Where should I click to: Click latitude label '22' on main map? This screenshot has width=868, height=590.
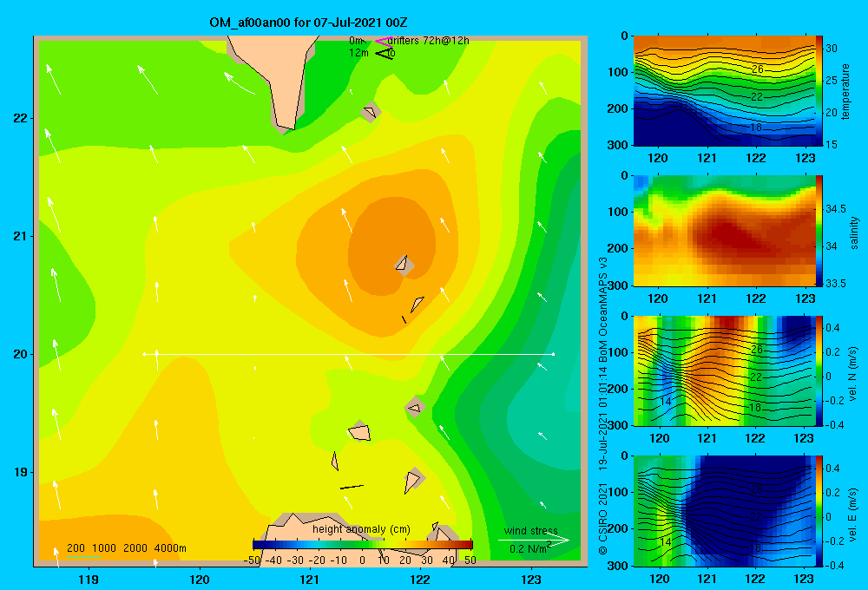tap(21, 119)
